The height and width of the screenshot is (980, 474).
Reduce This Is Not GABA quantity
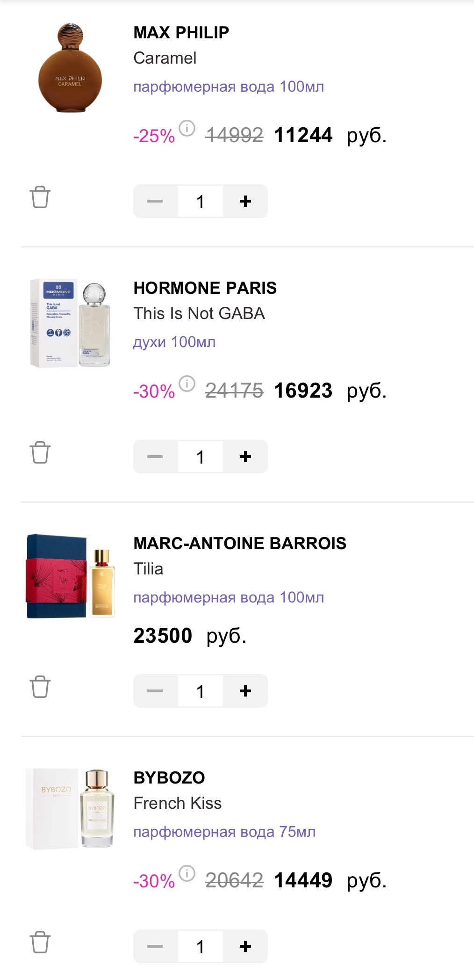155,457
